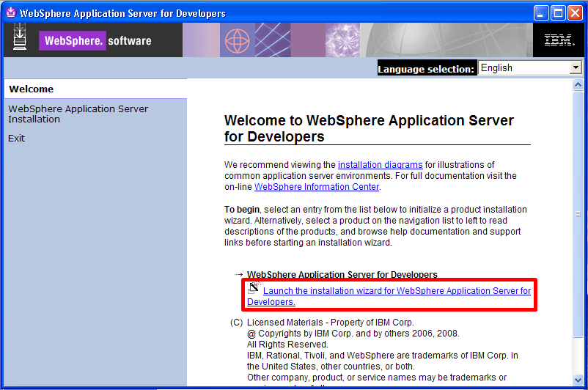Click the Language selection dropdown arrow
588x390 pixels.
pos(576,68)
